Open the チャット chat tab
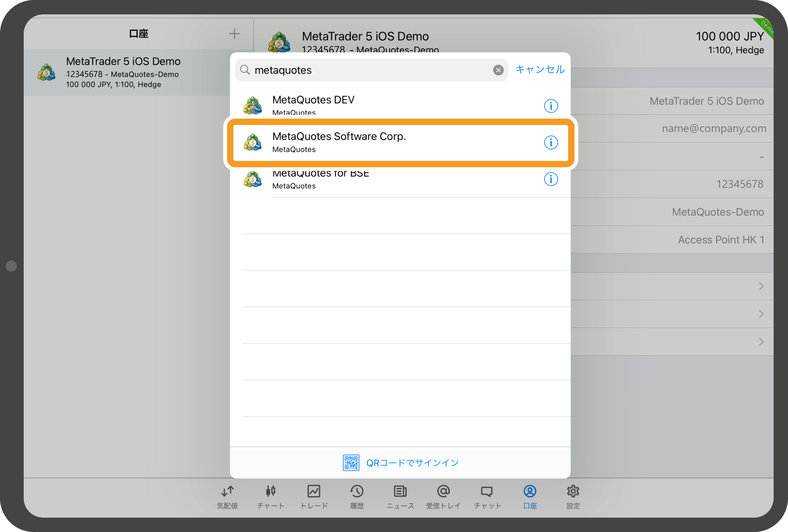 click(x=487, y=496)
